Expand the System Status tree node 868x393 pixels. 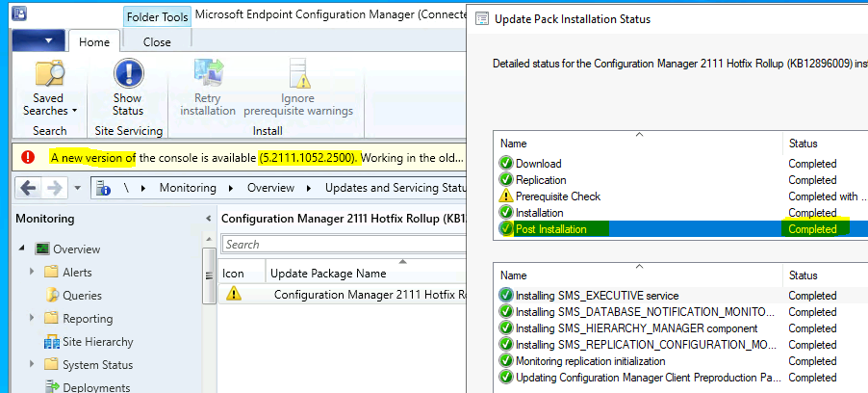(32, 364)
